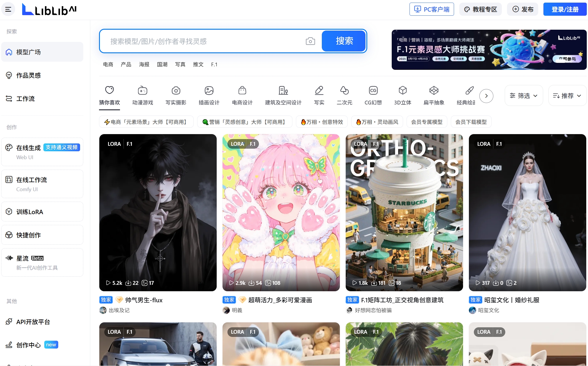The width and height of the screenshot is (588, 366).
Task: Select 万相·创意特效 tag chip
Action: (322, 122)
